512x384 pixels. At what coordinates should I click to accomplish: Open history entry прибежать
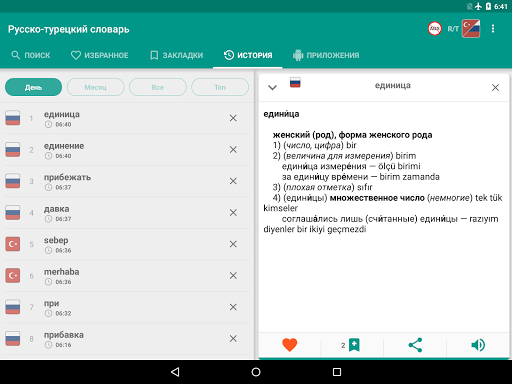[x=127, y=181]
